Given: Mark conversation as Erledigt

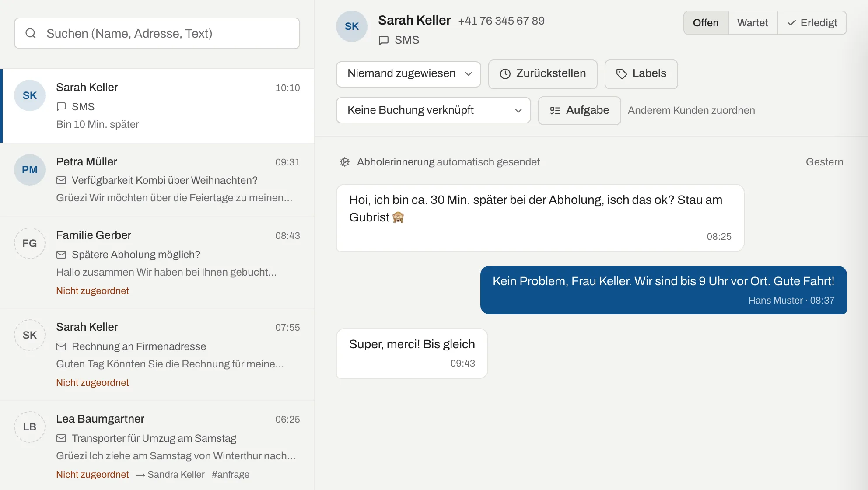Looking at the screenshot, I should click(812, 23).
